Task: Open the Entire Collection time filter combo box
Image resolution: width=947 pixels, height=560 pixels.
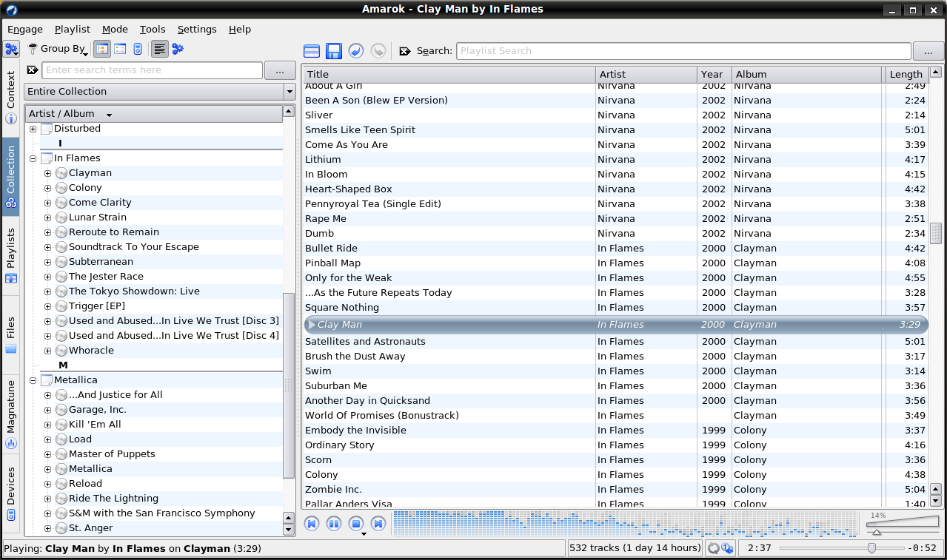Action: [160, 92]
